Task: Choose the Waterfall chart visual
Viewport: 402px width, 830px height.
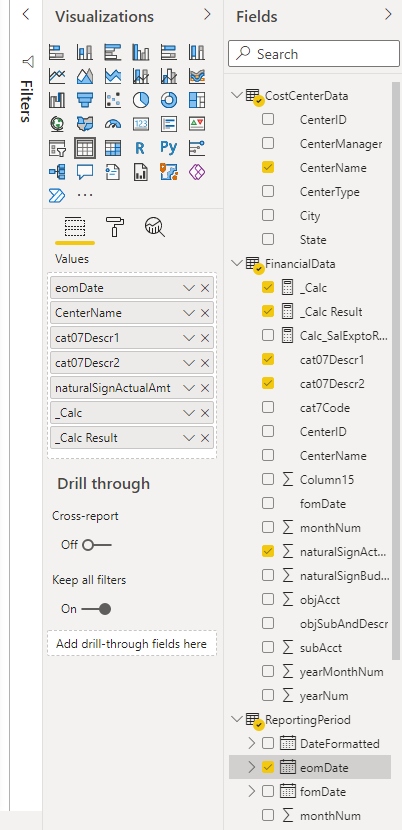Action: (x=57, y=100)
